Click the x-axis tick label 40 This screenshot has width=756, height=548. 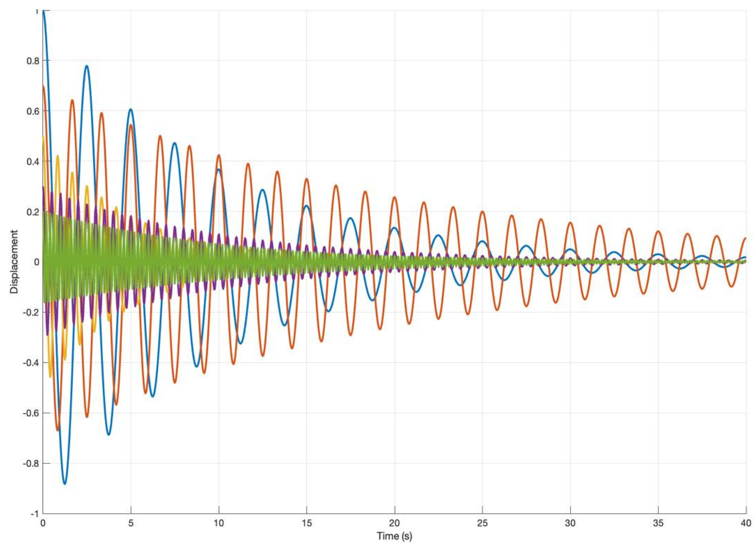746,523
